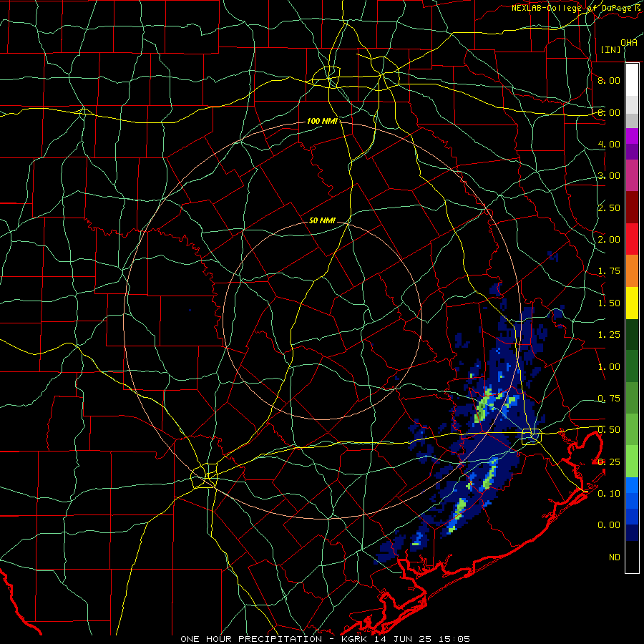
Task: Click the '0.25' scale value
Action: 609,462
